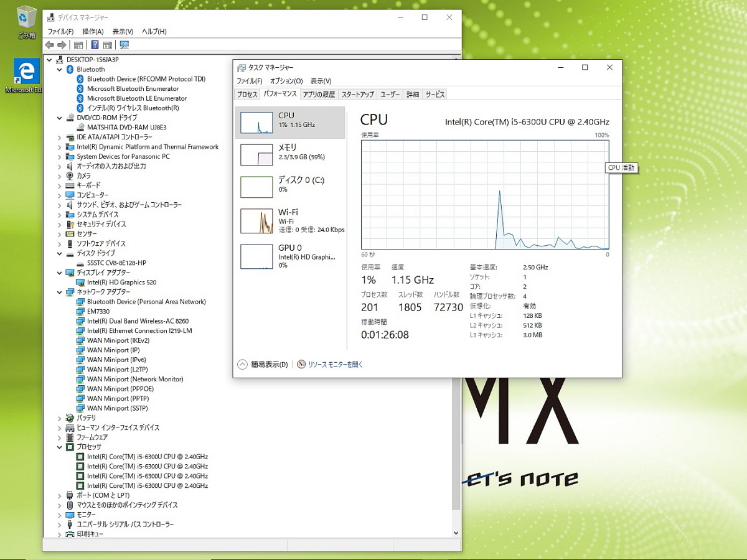Click the properties icon in Device Manager toolbar
This screenshot has width=747, height=560.
tap(78, 45)
